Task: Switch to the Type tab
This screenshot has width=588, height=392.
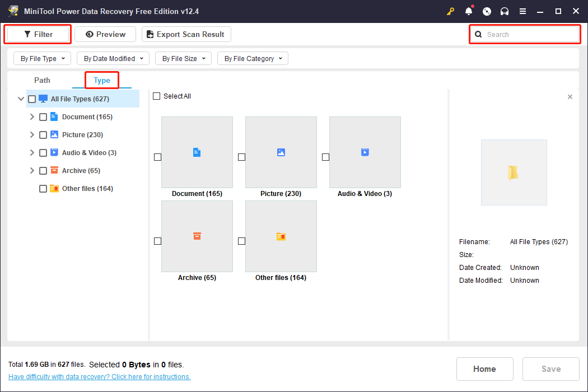Action: click(x=102, y=80)
